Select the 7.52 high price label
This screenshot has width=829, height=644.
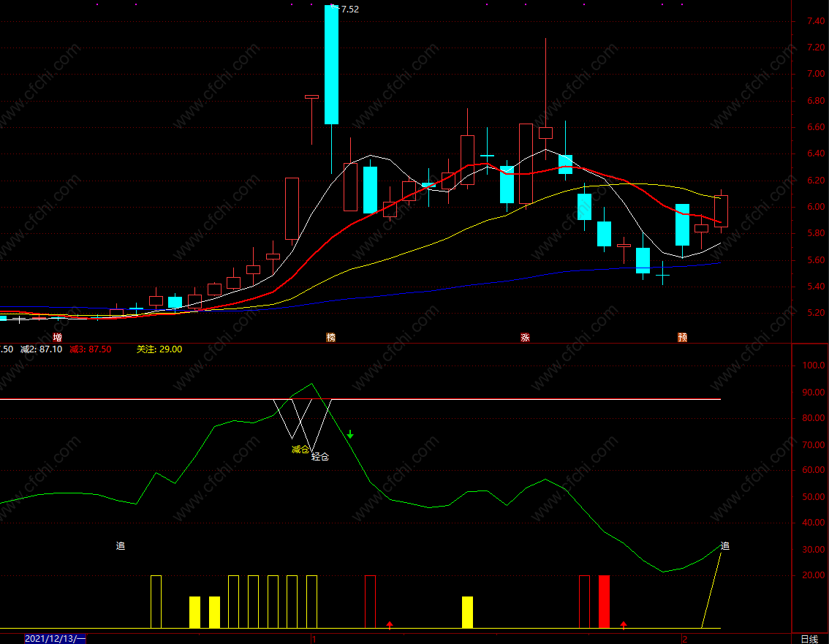click(349, 9)
